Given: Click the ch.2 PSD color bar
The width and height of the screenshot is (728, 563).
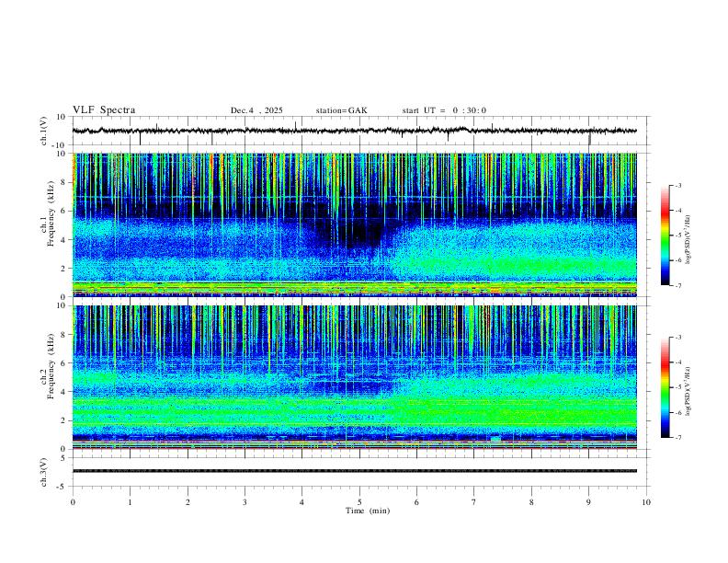Looking at the screenshot, I should [x=665, y=387].
